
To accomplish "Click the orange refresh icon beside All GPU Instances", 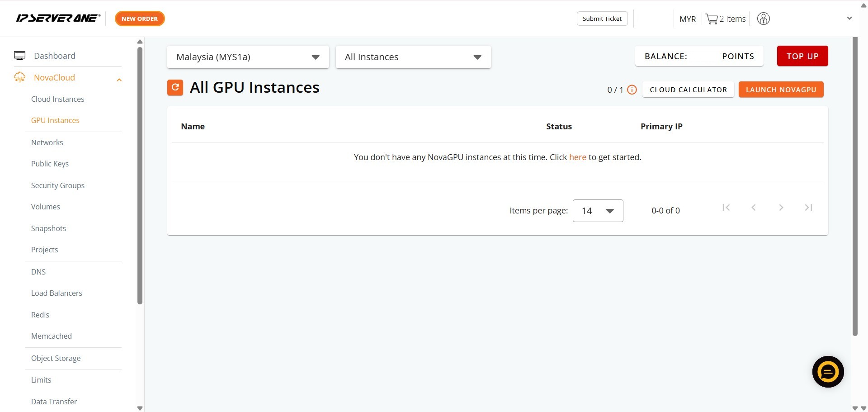I will [x=175, y=88].
